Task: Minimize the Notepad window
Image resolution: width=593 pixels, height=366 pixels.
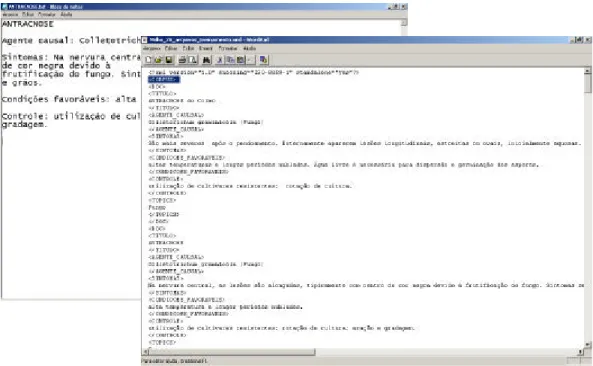Action: (391, 6)
